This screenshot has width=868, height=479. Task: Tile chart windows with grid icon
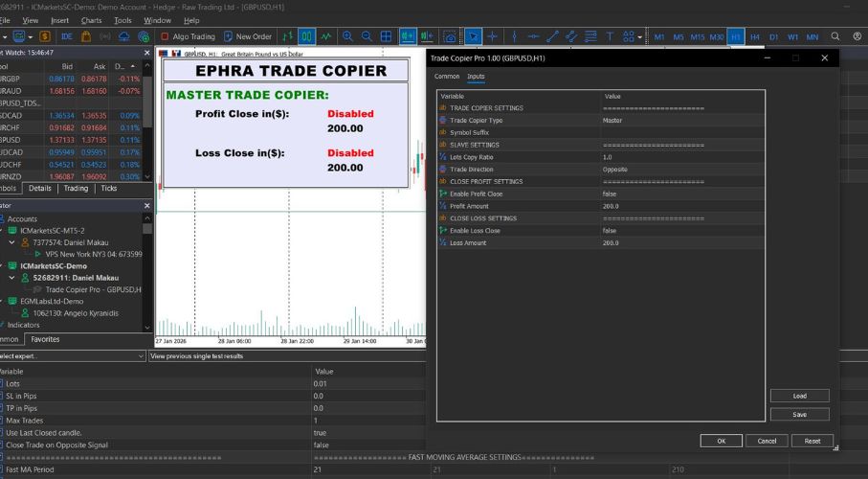tap(386, 36)
